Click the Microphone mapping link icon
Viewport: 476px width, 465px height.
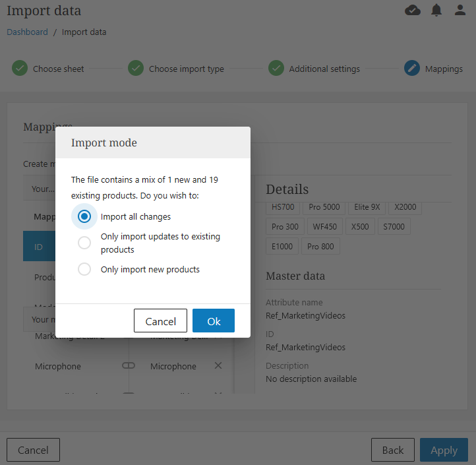coord(129,366)
